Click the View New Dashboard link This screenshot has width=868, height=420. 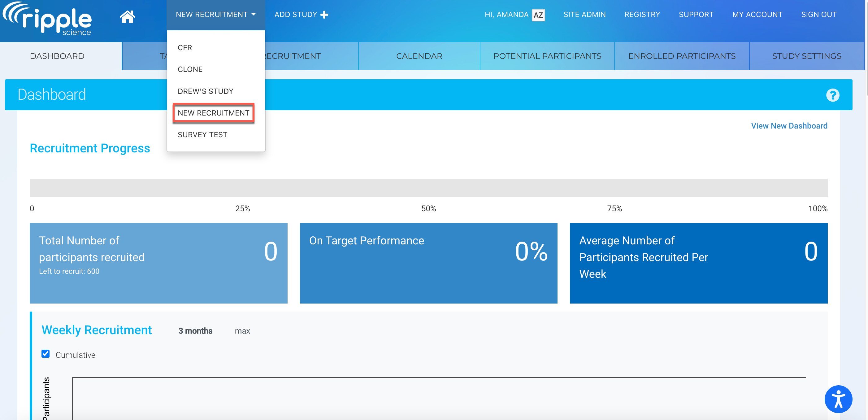click(789, 126)
